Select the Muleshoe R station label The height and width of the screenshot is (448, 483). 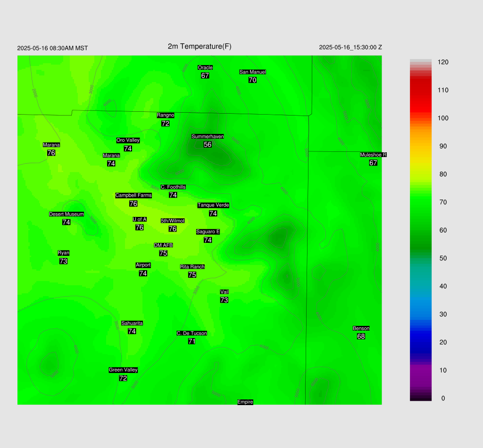[x=374, y=155]
